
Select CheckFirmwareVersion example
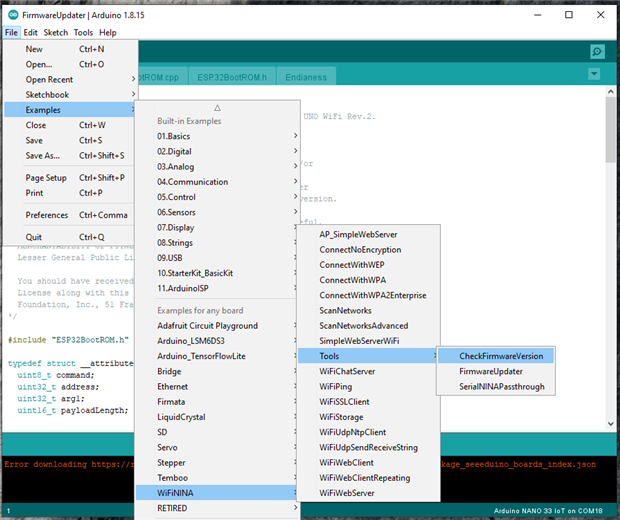tap(500, 356)
